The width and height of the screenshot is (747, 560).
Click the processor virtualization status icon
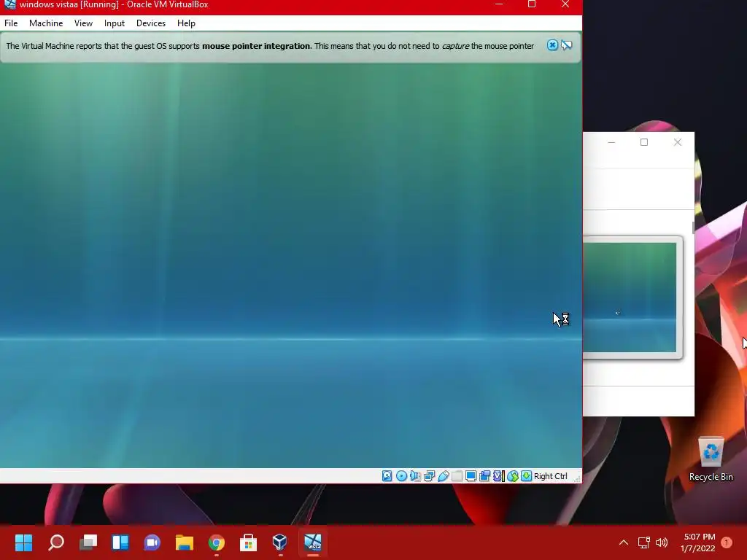[499, 475]
